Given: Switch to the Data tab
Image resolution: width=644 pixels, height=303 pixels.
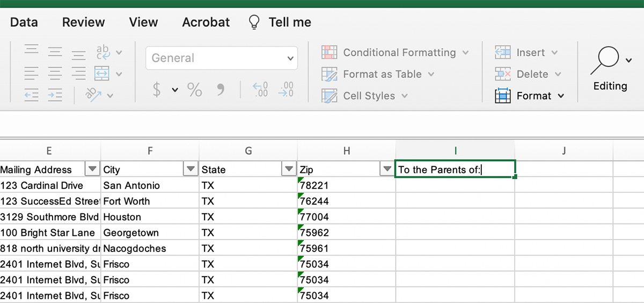Looking at the screenshot, I should click(x=24, y=22).
